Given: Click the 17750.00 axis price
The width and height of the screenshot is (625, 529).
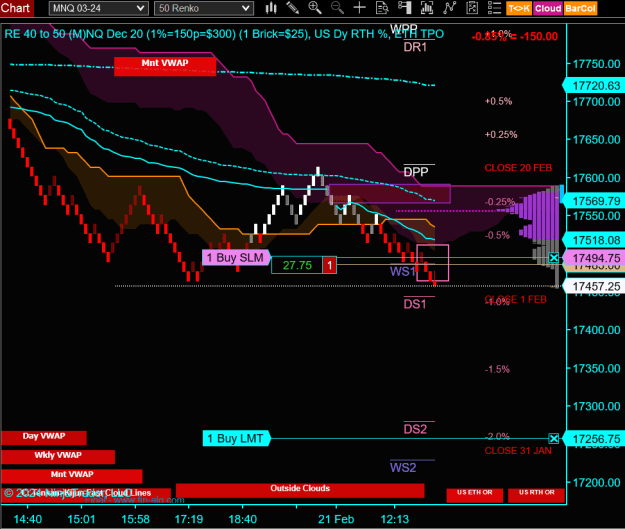Looking at the screenshot, I should [597, 64].
